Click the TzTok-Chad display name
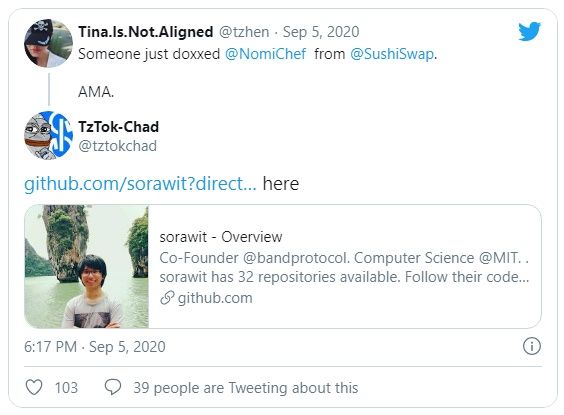This screenshot has width=564, height=415. [x=118, y=127]
